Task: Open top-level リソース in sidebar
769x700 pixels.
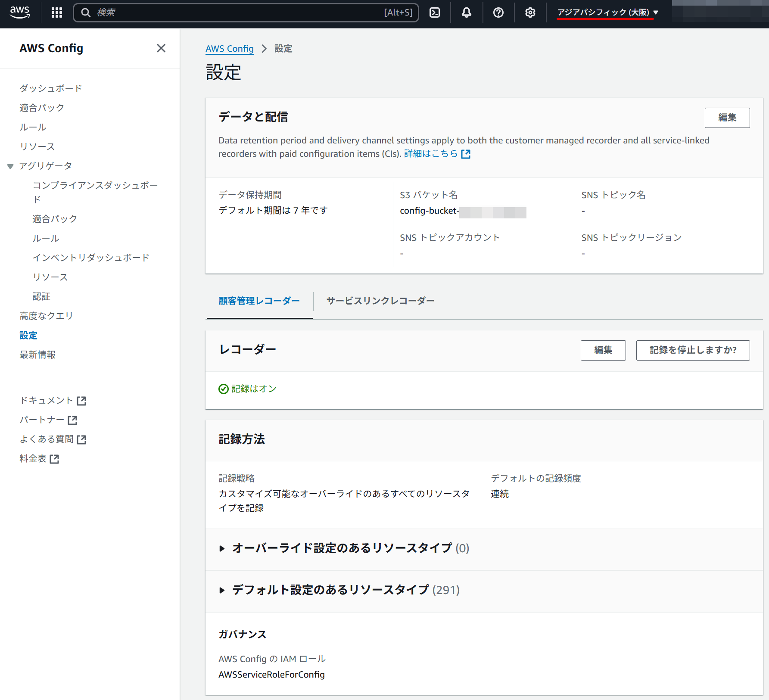Action: [37, 146]
